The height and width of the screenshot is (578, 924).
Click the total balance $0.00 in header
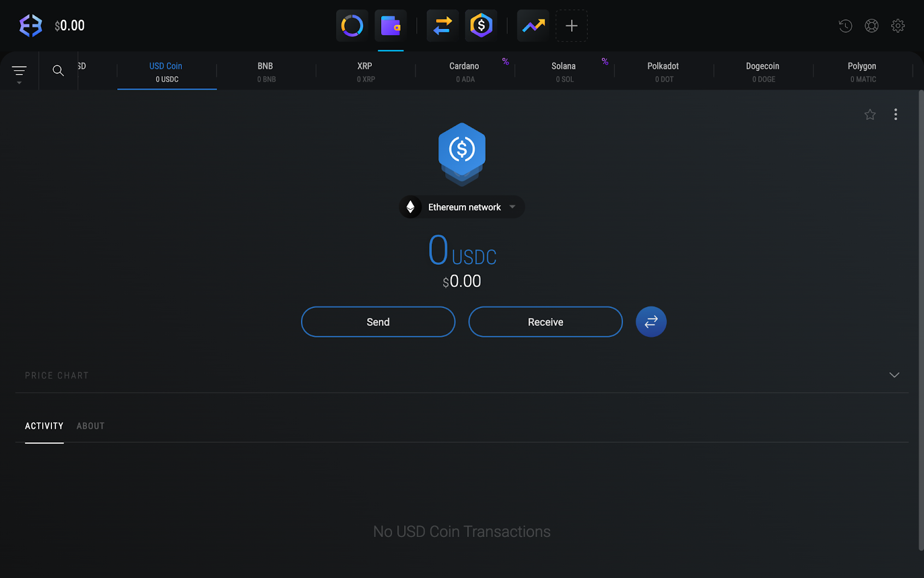coord(70,25)
